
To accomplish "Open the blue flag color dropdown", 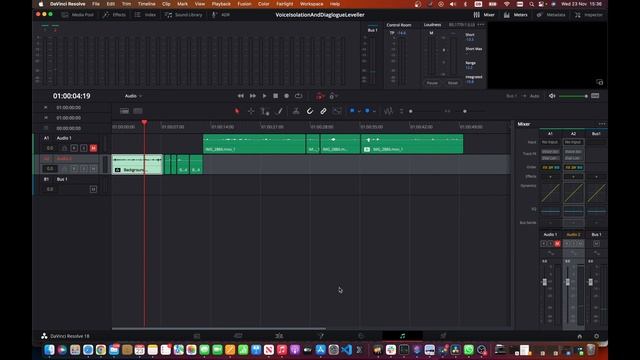I will click(359, 111).
